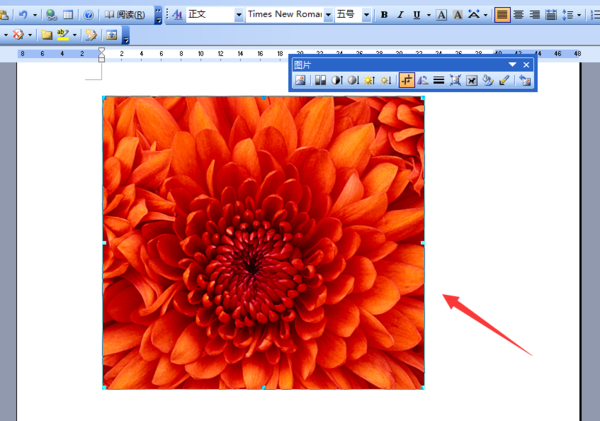Open the Line Style button

439,80
